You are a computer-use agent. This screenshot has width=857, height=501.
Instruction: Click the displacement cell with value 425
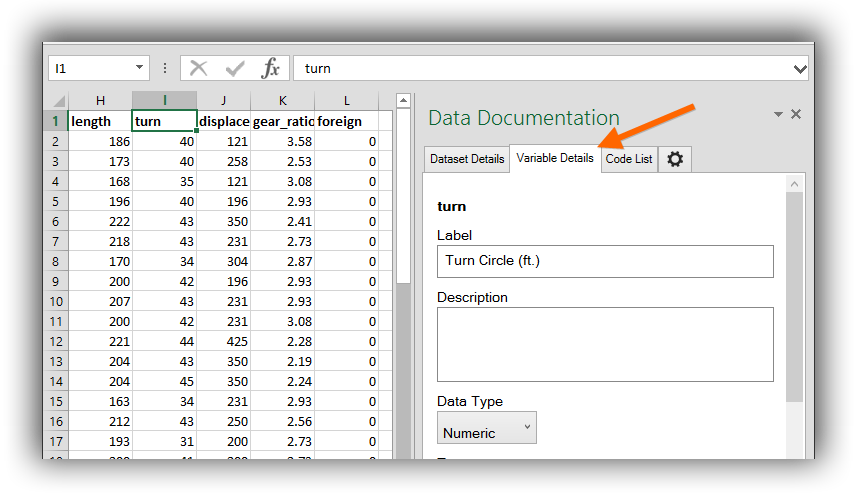224,341
